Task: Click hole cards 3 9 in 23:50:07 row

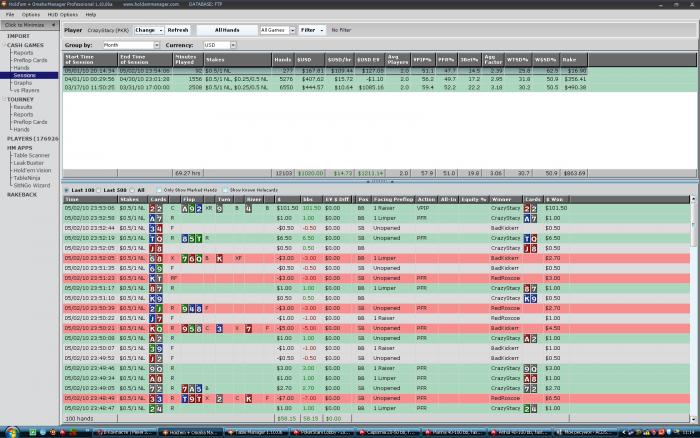Action: pyautogui.click(x=155, y=348)
